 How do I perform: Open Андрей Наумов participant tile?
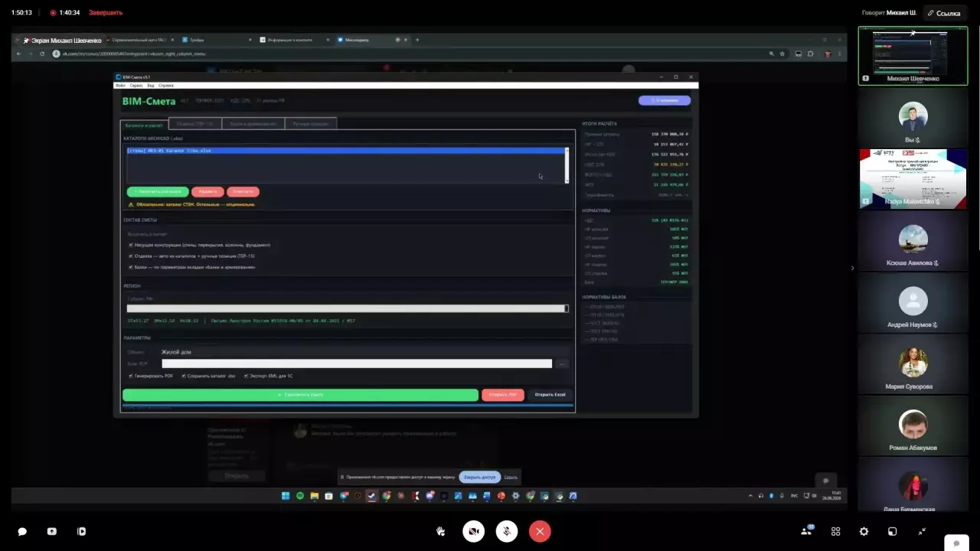[913, 302]
